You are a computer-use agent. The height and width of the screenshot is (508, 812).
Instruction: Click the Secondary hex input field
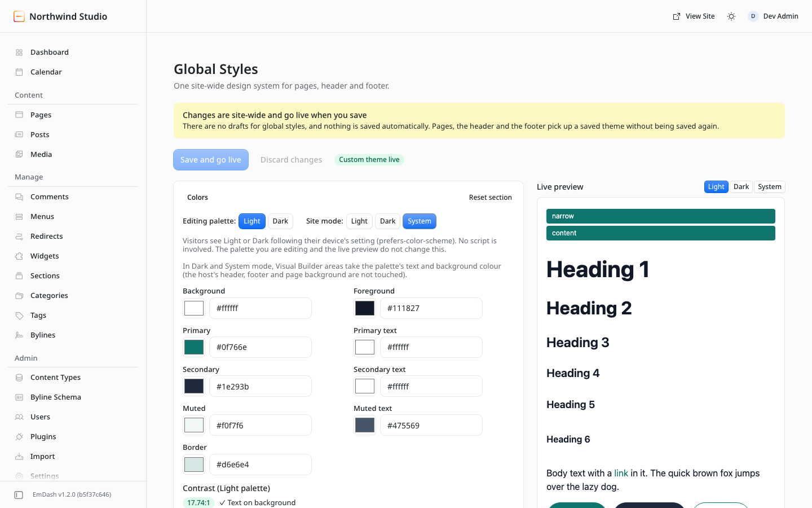(261, 387)
